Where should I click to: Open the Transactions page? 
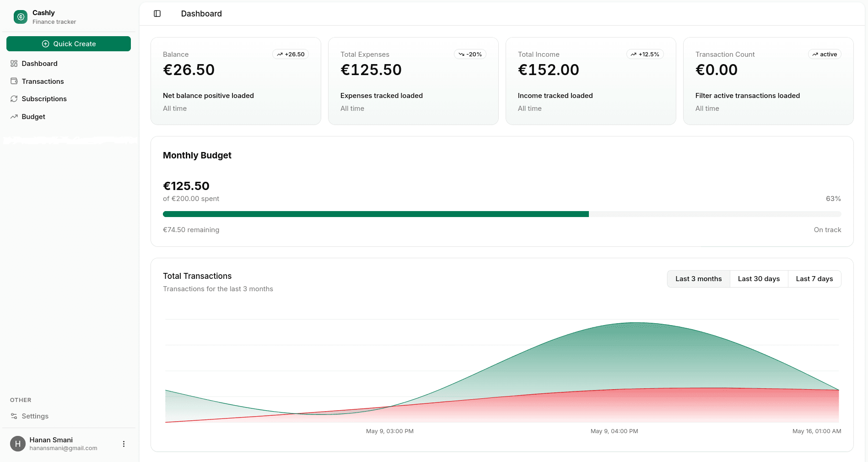(x=69, y=81)
